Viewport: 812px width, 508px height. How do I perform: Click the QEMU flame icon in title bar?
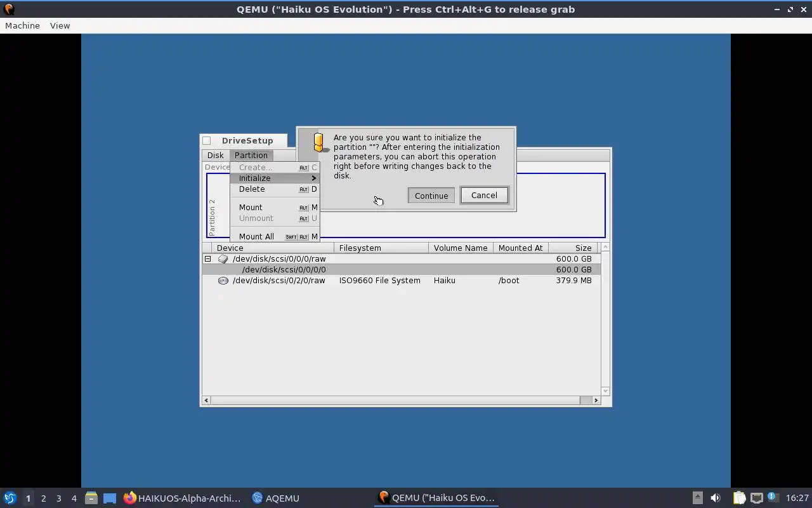pos(9,10)
